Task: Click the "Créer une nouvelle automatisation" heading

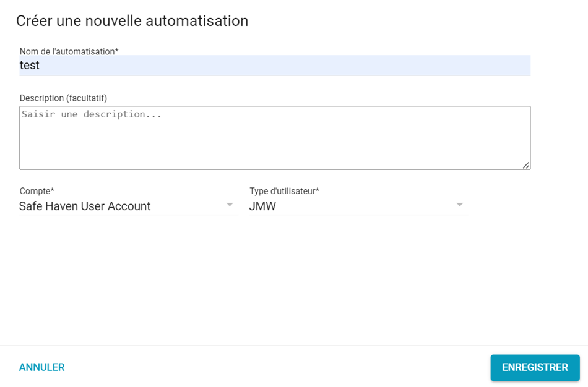Action: click(x=132, y=21)
